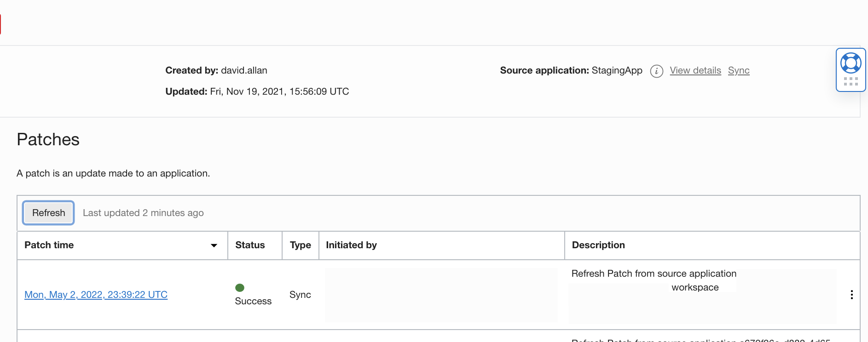This screenshot has height=342, width=868.
Task: Open the help lifebuoy icon
Action: 851,63
